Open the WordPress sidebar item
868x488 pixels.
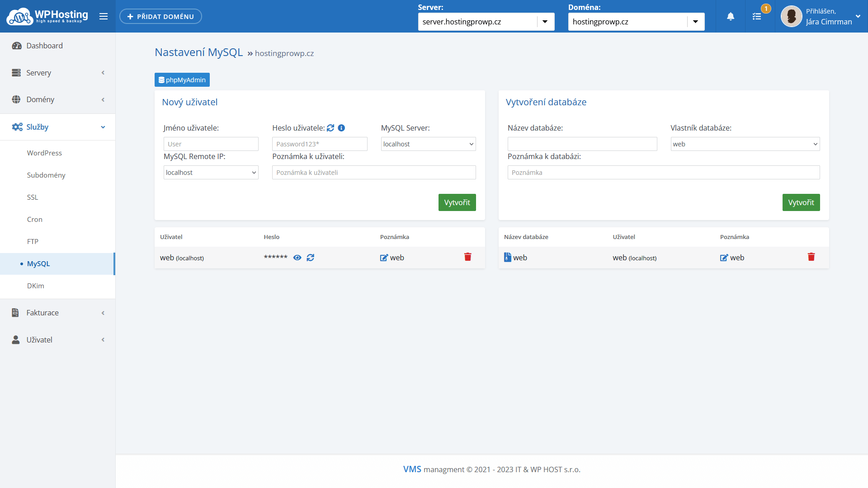point(44,153)
